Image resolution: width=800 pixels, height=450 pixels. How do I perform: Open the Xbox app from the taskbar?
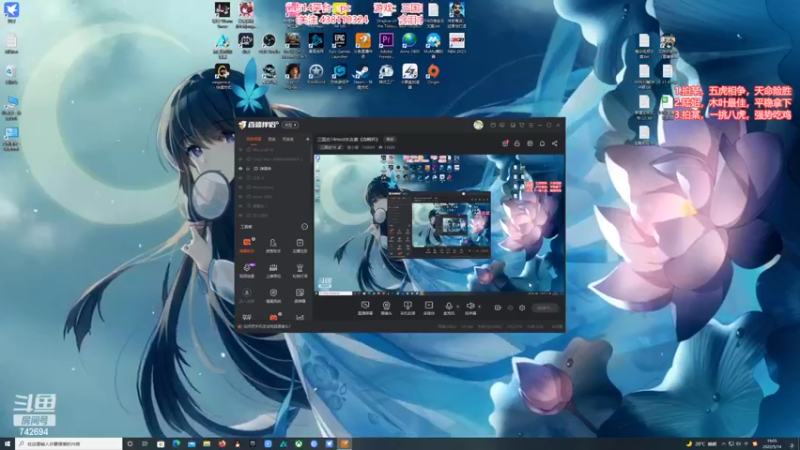coord(299,444)
